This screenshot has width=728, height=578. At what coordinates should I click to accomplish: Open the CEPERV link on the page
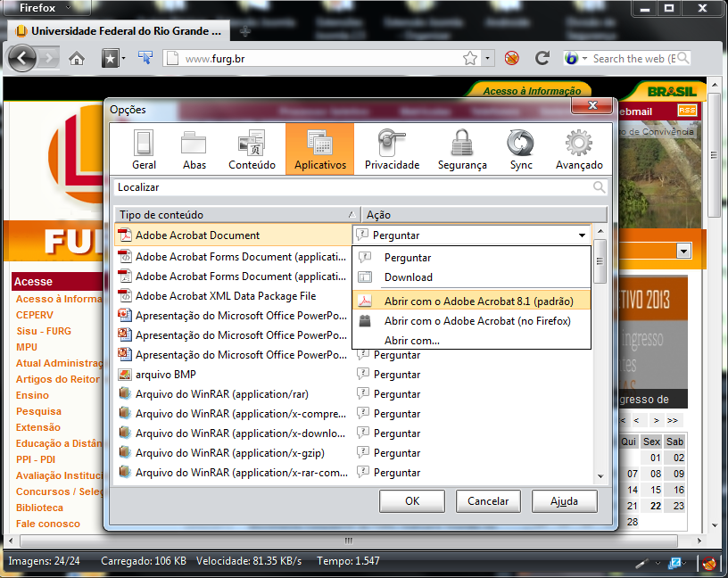click(35, 315)
